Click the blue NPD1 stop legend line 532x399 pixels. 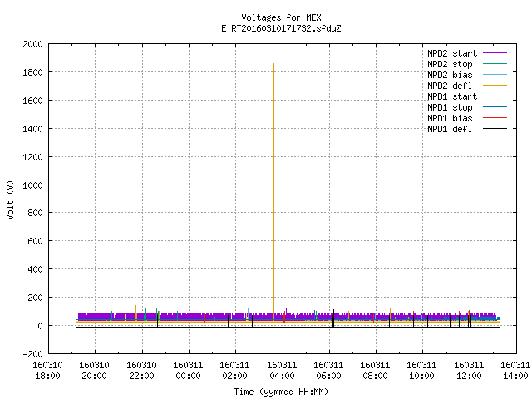pyautogui.click(x=495, y=107)
